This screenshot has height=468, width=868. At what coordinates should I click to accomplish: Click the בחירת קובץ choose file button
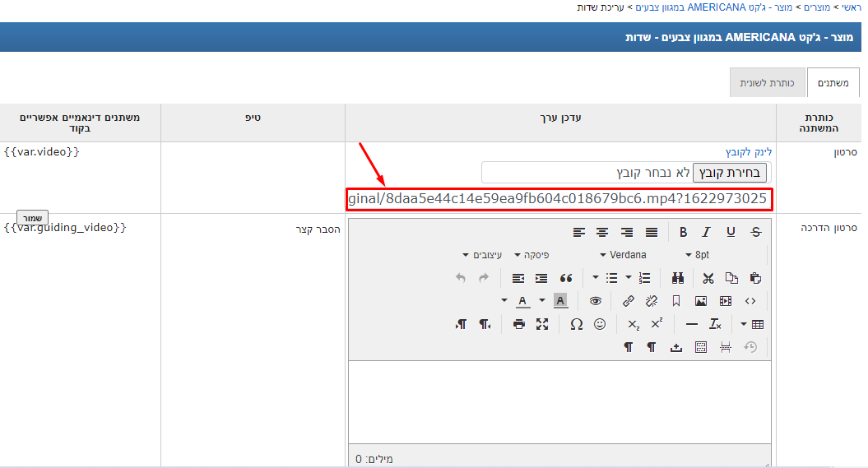coord(730,173)
